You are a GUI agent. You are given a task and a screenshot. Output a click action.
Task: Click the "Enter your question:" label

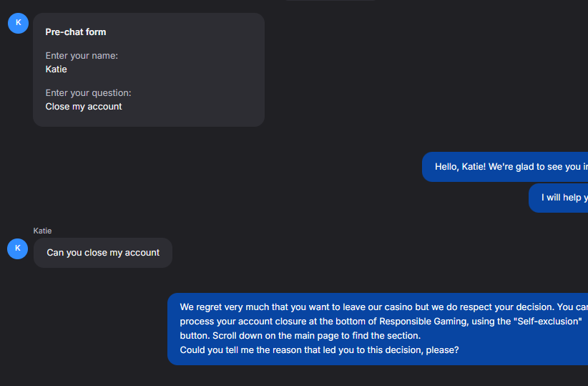(88, 92)
